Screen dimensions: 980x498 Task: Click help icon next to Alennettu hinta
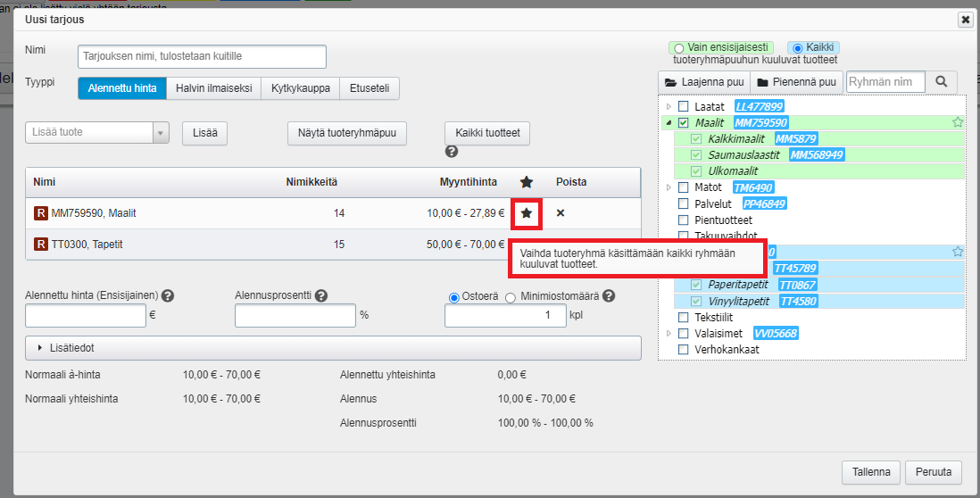tap(168, 296)
